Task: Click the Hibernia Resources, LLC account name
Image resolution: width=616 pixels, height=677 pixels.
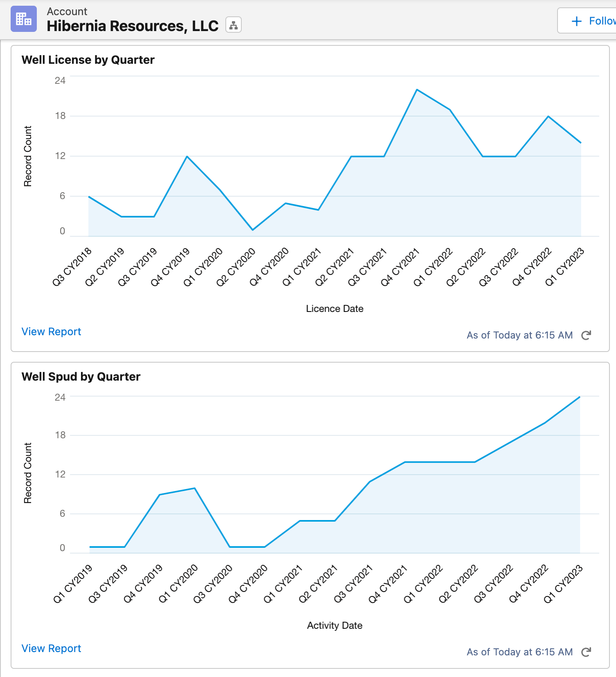Action: [x=133, y=26]
